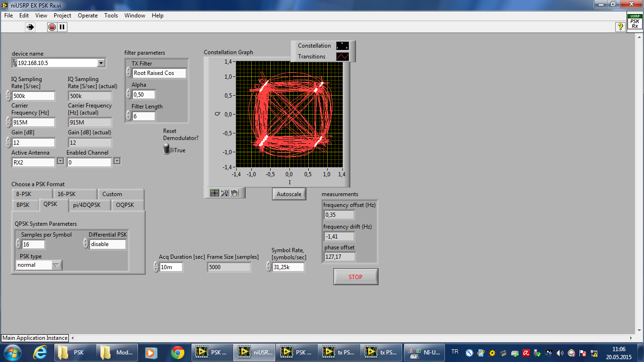Viewport: 644px width, 362px height.
Task: Select the hand pan tool in graph palette
Action: 234,193
